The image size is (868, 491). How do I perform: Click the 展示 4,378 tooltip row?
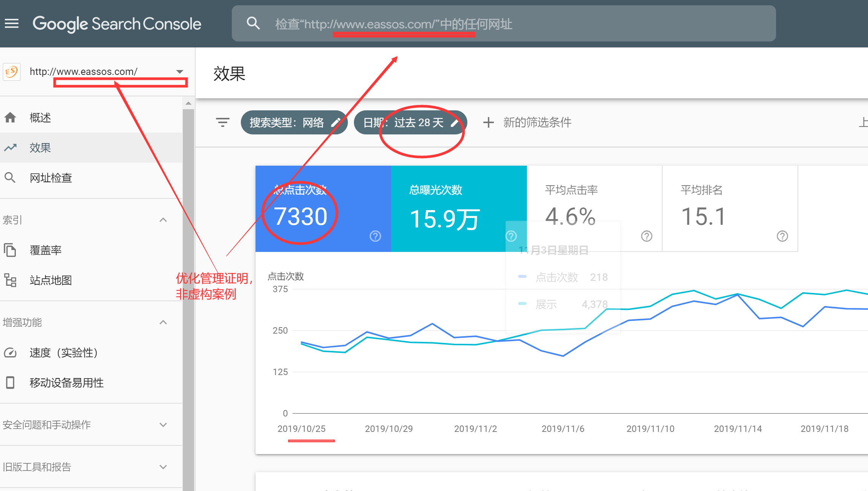point(563,304)
